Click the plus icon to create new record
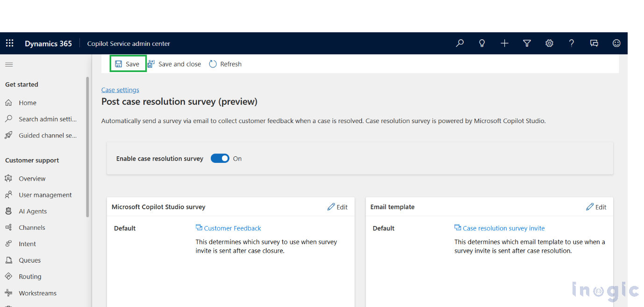 coord(504,44)
